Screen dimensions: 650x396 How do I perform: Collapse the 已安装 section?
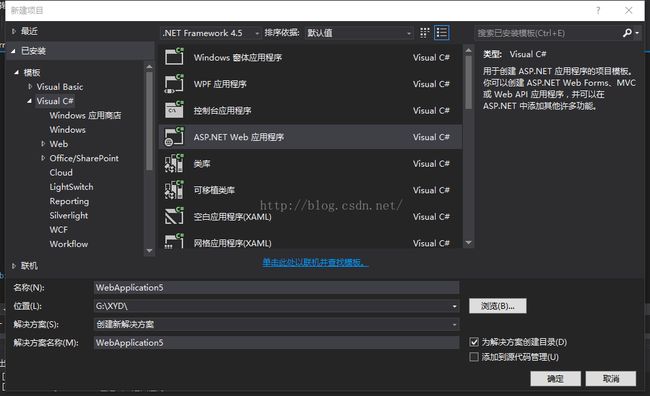(13, 51)
